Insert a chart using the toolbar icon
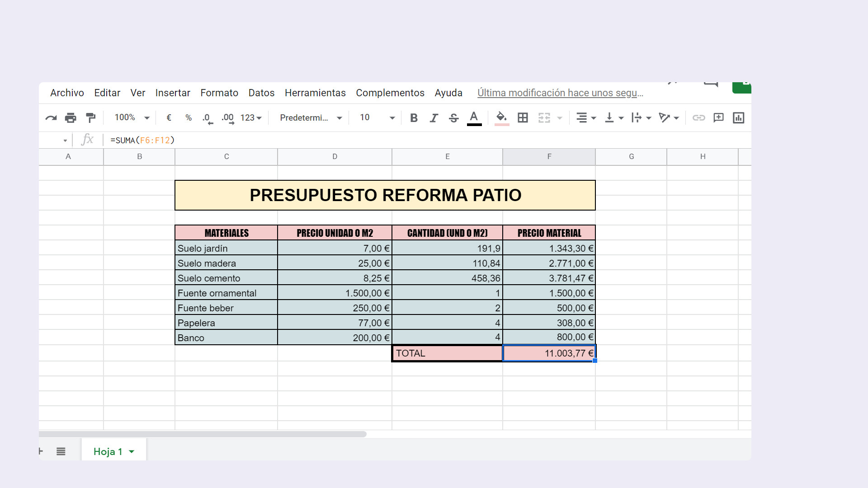Screen dimensions: 868x488 pyautogui.click(x=739, y=117)
